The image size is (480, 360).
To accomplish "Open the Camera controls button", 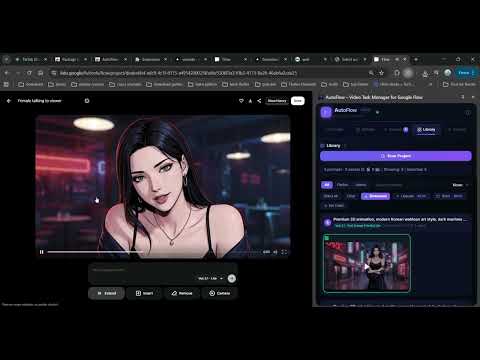I will coord(219,293).
